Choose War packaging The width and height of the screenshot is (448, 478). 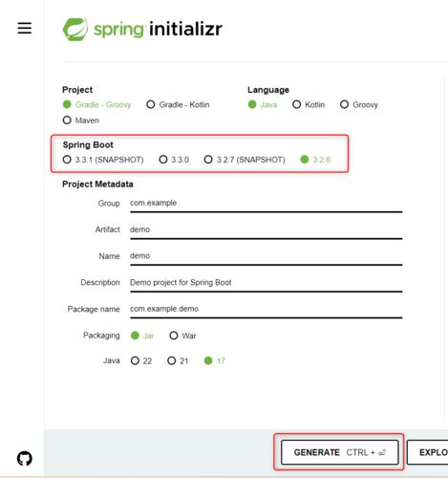coord(182,336)
